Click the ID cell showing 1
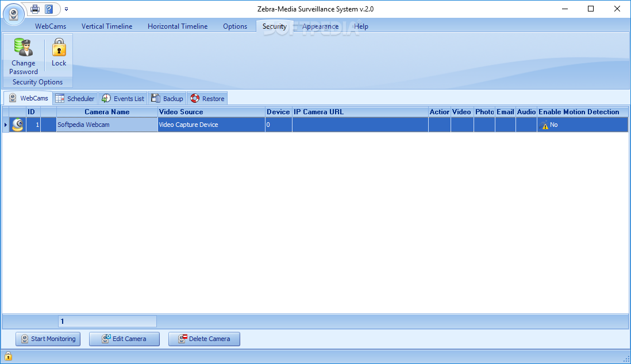The image size is (631, 364). pyautogui.click(x=33, y=125)
